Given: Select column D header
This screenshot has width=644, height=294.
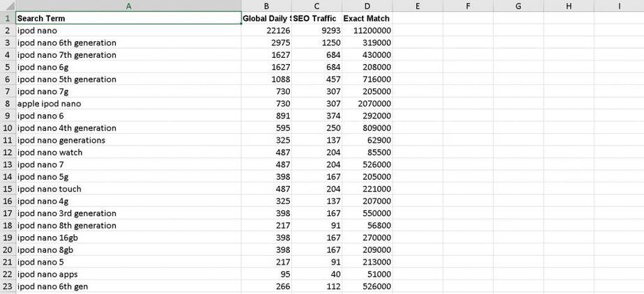Looking at the screenshot, I should click(367, 6).
